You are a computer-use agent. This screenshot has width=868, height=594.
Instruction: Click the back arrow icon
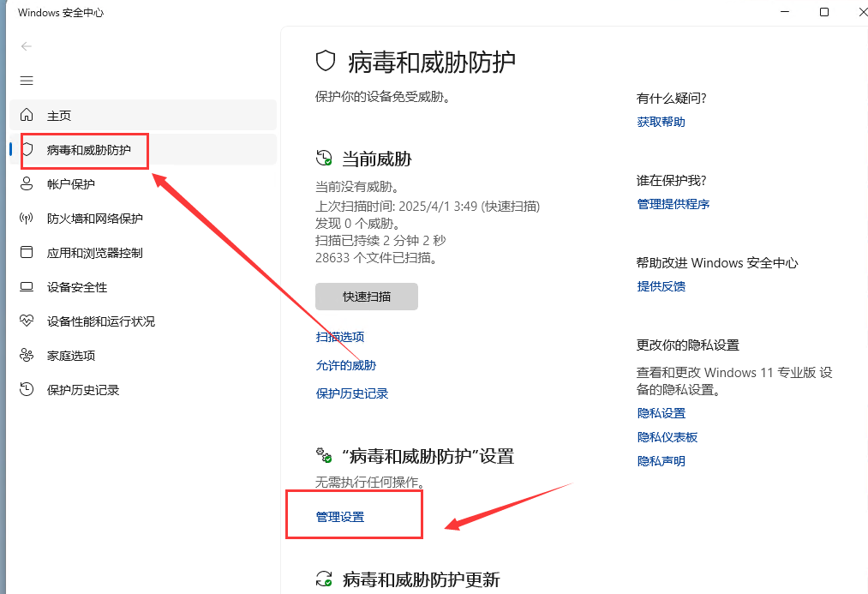[x=27, y=46]
